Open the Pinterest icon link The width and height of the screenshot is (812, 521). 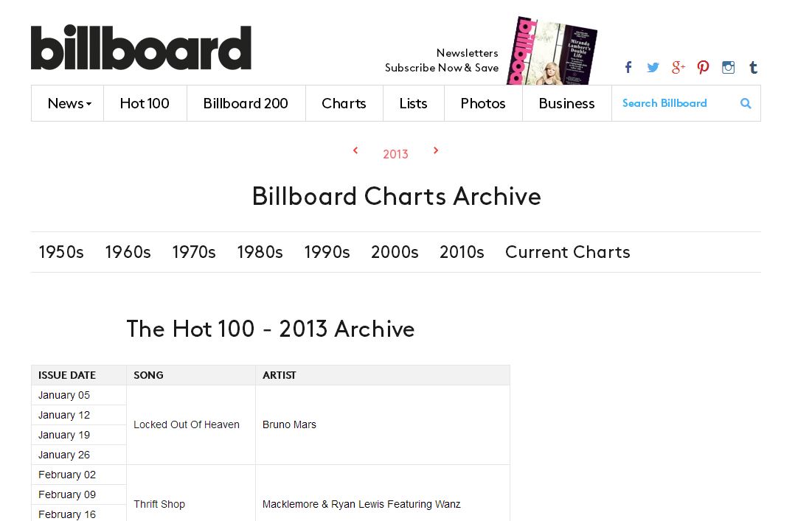[703, 67]
